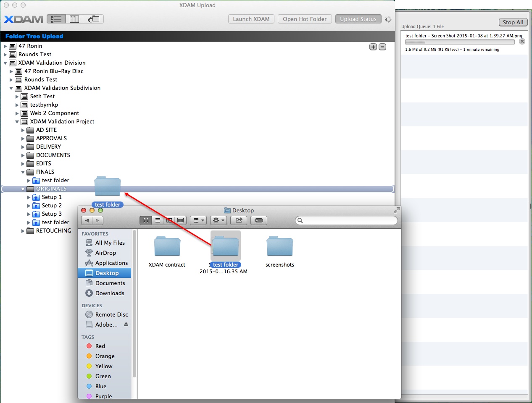
Task: Click the minus collapse-all button
Action: [x=382, y=47]
